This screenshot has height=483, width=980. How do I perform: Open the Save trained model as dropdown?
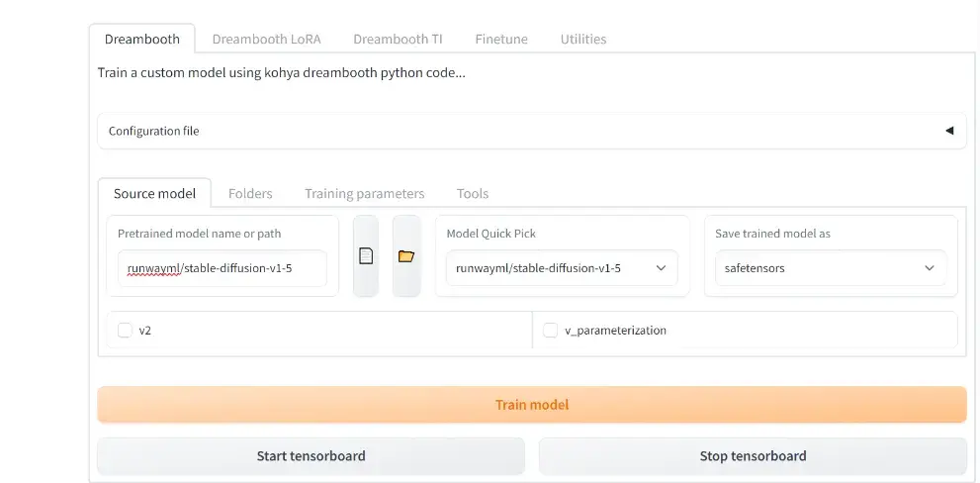pos(830,268)
